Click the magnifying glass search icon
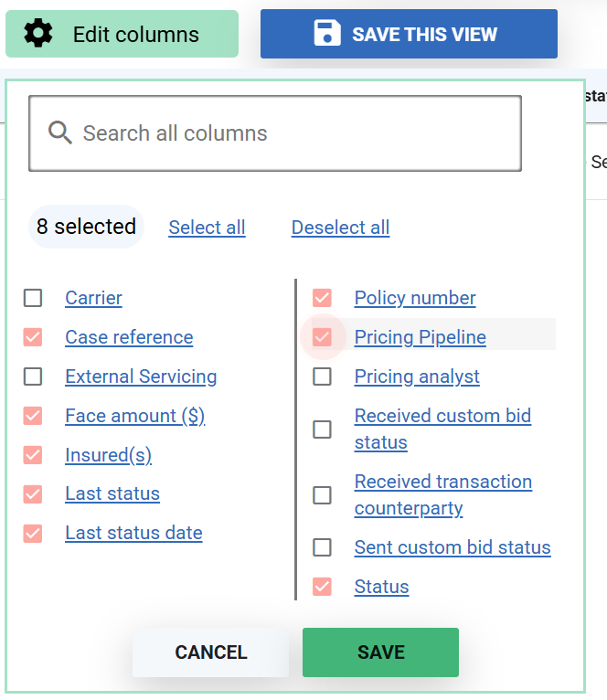This screenshot has height=700, width=607. point(60,133)
